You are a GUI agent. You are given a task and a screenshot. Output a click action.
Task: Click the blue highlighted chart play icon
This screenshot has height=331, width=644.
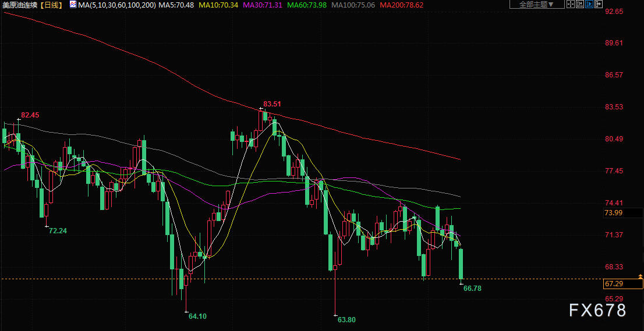coord(589,4)
